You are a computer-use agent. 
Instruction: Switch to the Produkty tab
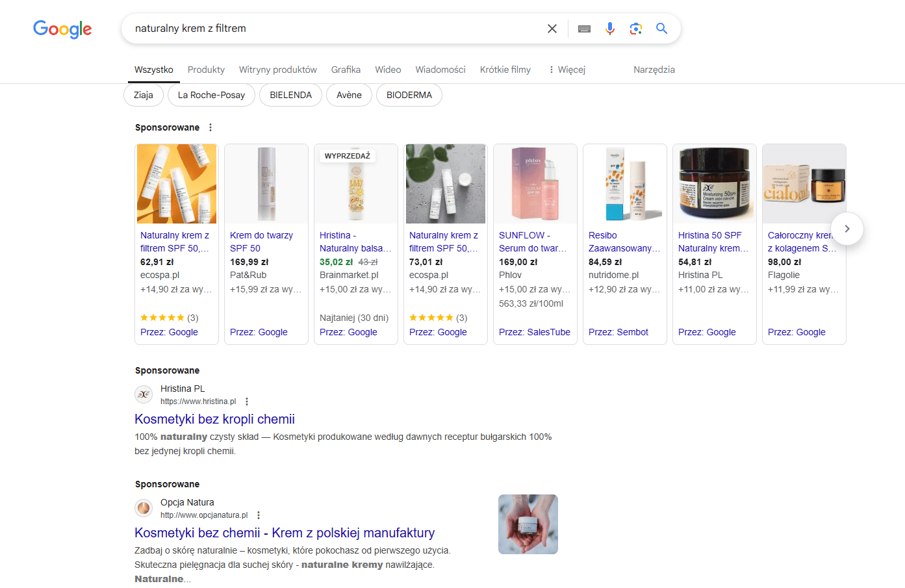[206, 70]
